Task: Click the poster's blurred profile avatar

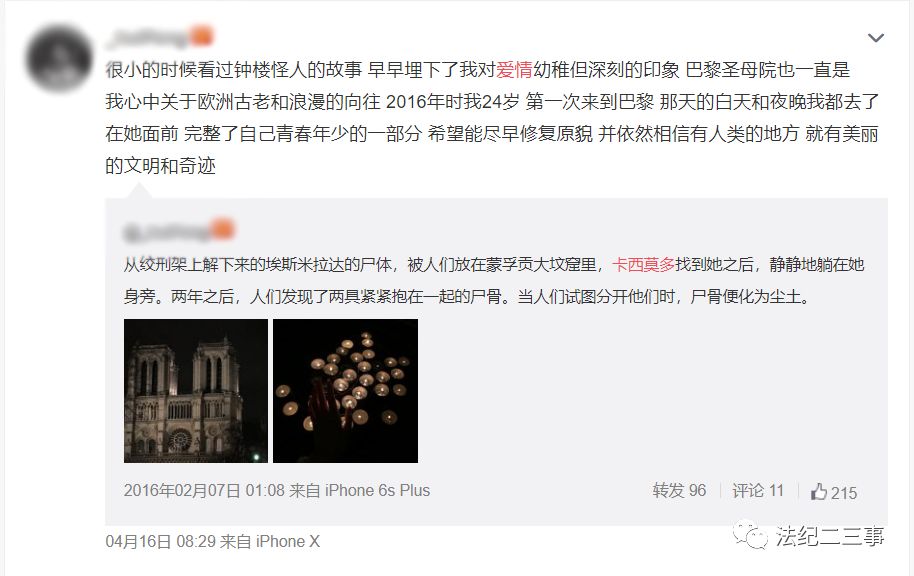Action: coord(59,58)
